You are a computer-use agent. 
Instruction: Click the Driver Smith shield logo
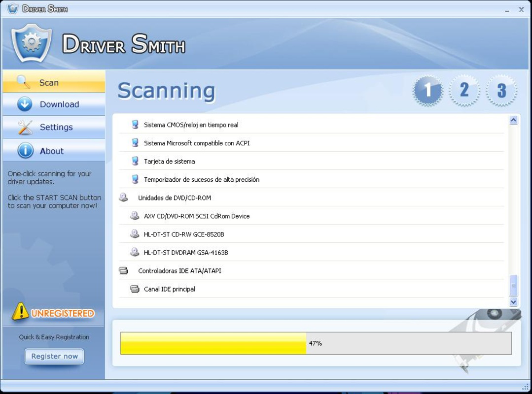point(32,43)
